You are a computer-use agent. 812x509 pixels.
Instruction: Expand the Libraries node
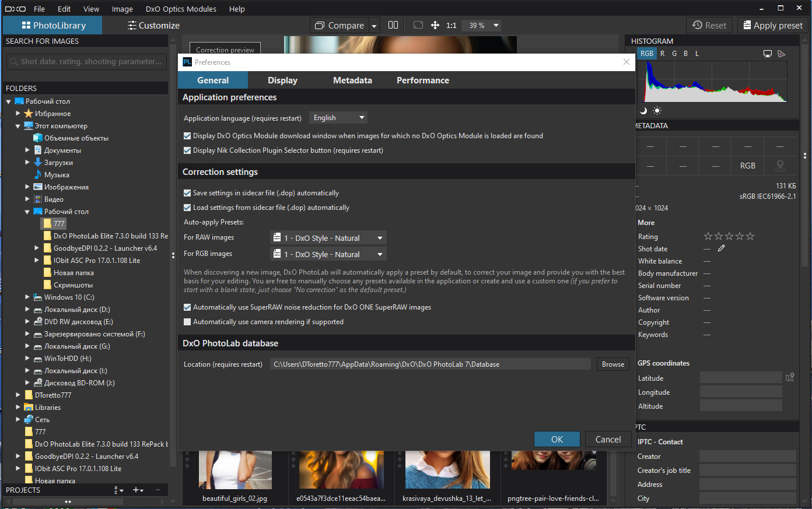[x=18, y=408]
